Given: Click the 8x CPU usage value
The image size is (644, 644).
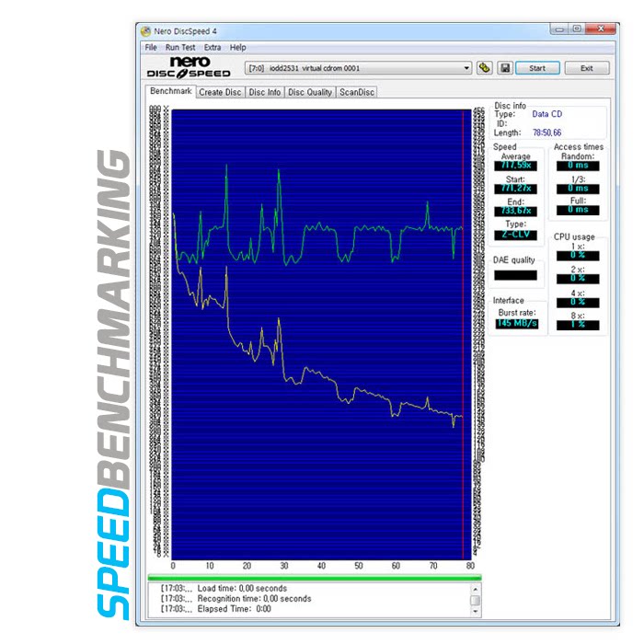Looking at the screenshot, I should (x=578, y=325).
